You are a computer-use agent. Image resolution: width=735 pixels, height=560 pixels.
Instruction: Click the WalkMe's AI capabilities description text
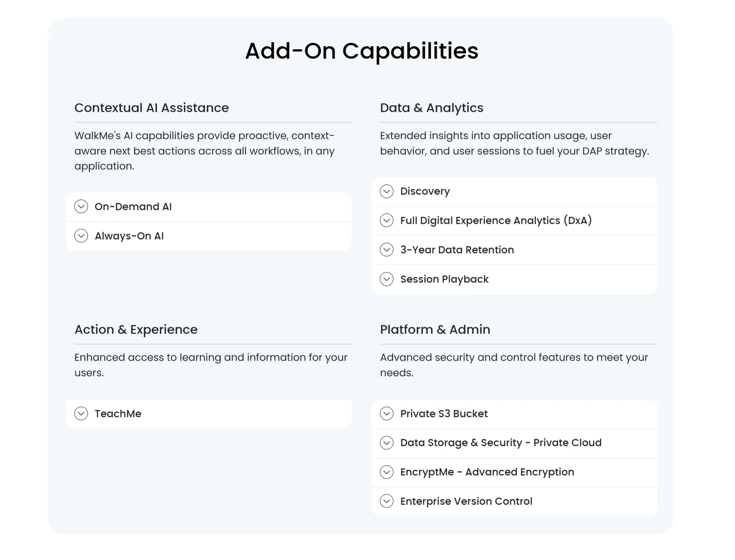[204, 151]
